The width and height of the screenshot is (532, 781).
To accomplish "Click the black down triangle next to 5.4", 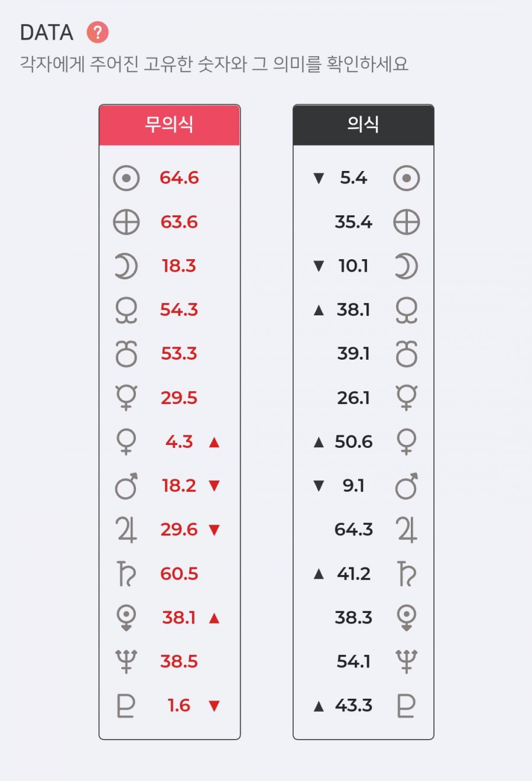I will coord(319,178).
